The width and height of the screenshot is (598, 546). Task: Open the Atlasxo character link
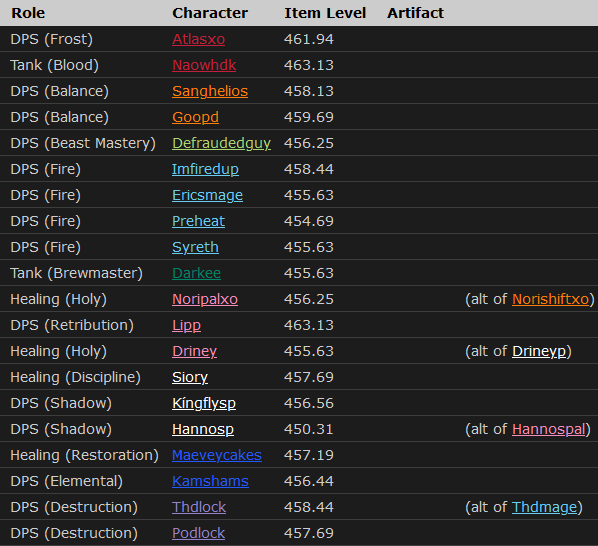click(198, 39)
